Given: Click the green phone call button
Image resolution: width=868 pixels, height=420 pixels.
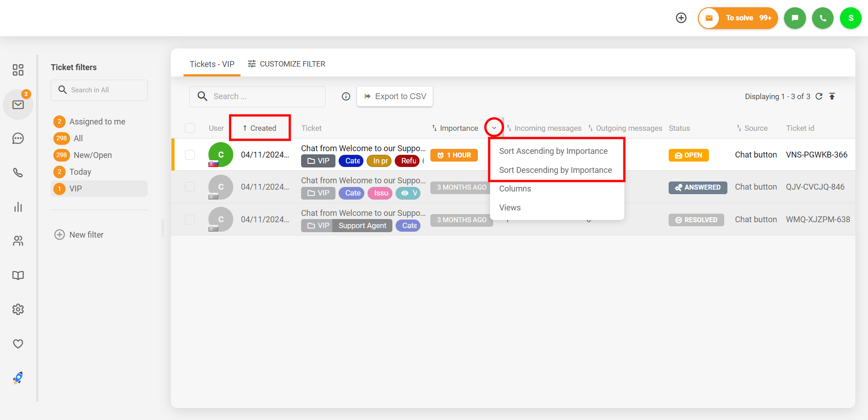Looking at the screenshot, I should [822, 18].
